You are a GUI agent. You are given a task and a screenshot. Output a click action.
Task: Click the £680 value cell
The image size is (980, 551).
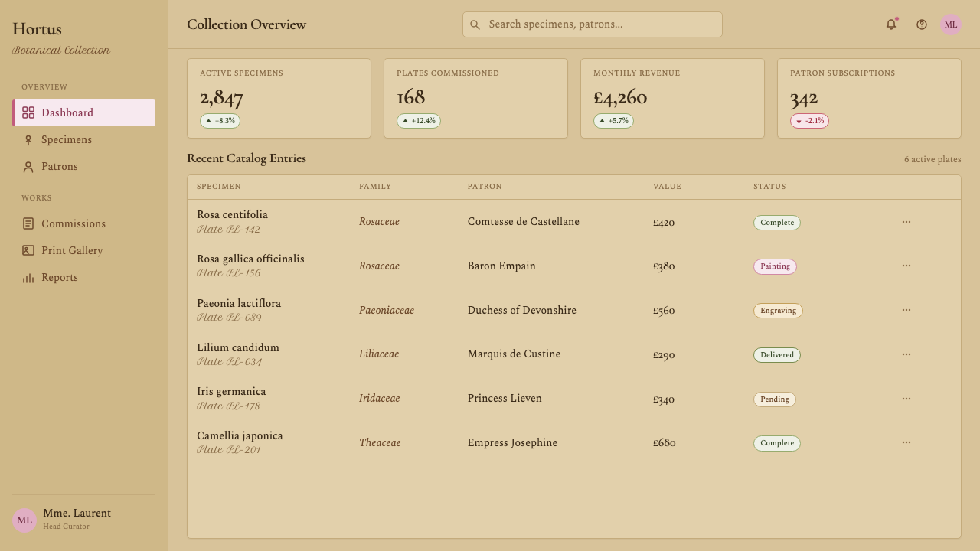coord(664,443)
